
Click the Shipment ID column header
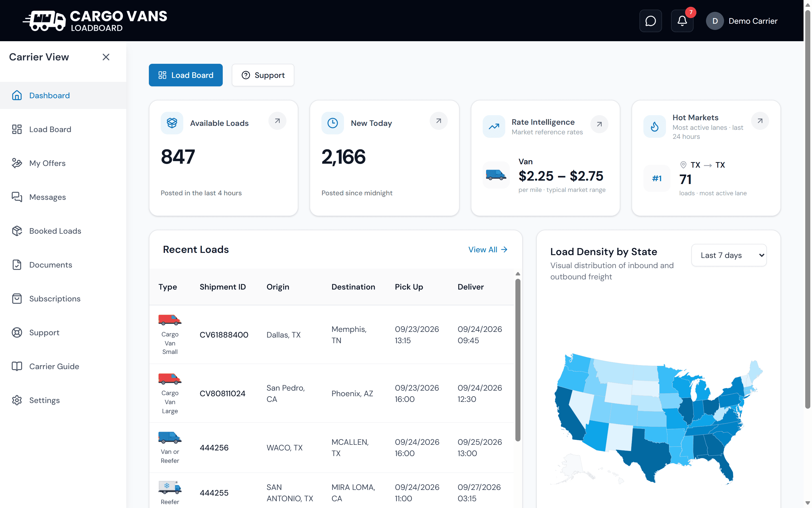point(223,287)
